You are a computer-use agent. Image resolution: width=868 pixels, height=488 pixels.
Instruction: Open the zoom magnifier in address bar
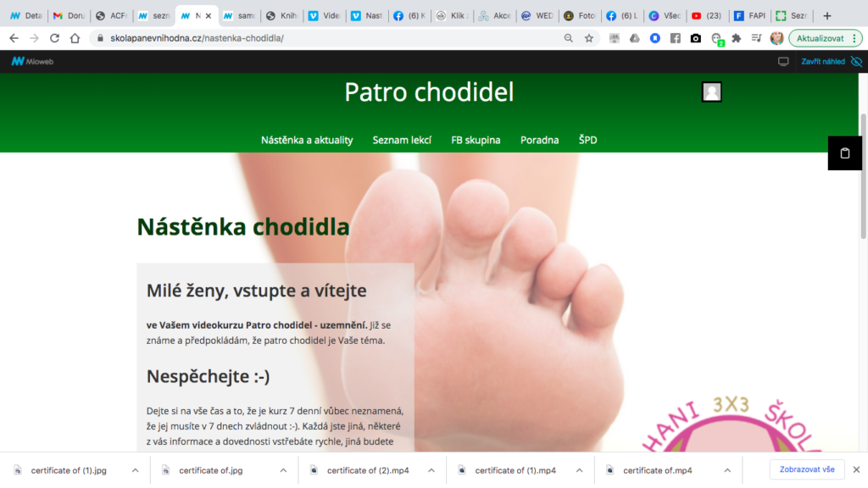click(569, 38)
